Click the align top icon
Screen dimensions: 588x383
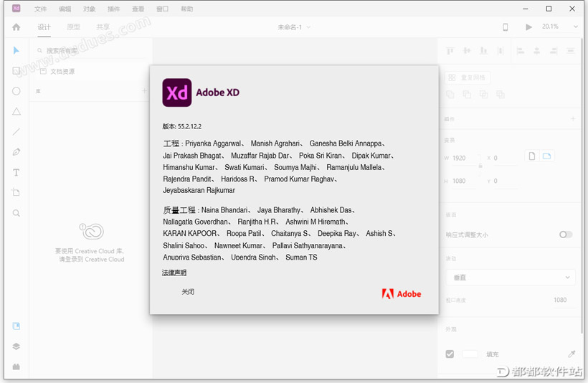point(450,51)
